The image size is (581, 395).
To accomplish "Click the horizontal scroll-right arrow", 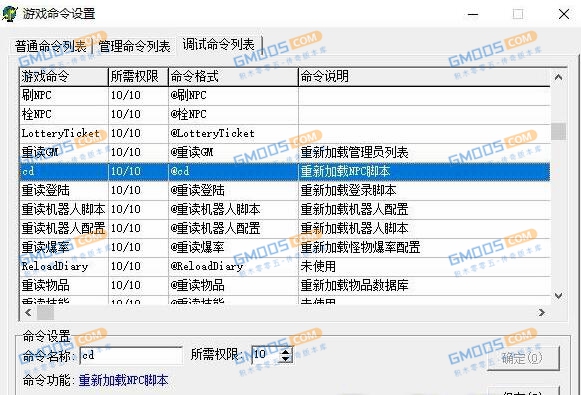I will coord(541,313).
